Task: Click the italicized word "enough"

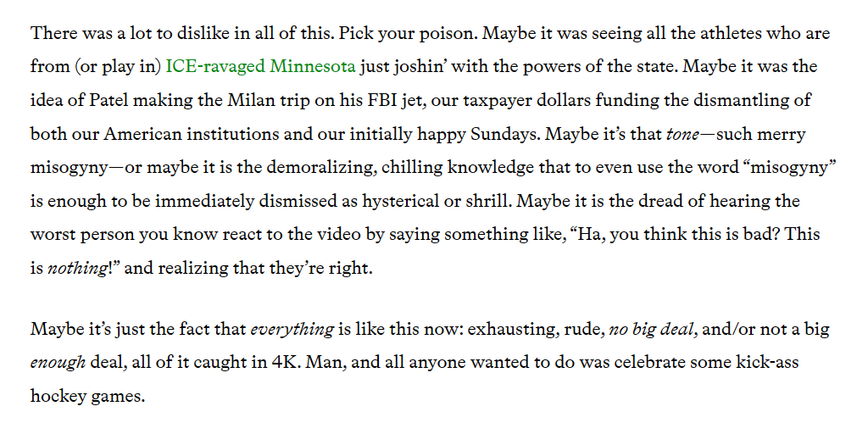Action: (58, 362)
